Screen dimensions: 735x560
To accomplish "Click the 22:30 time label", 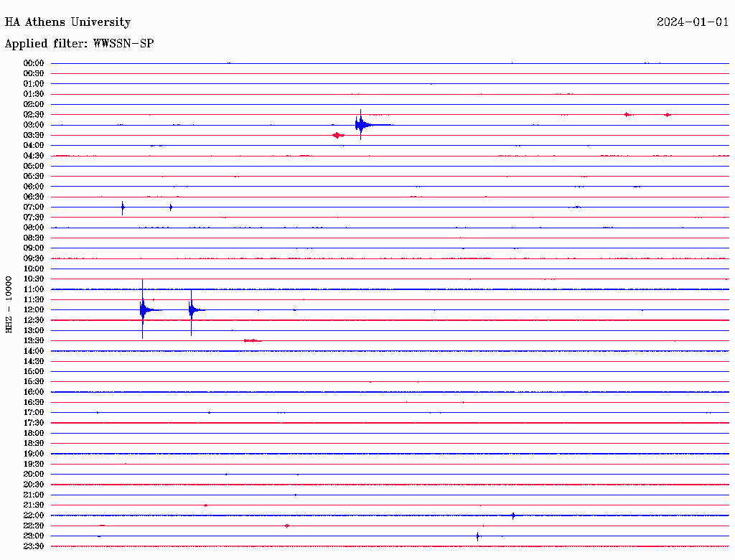I will tap(34, 526).
